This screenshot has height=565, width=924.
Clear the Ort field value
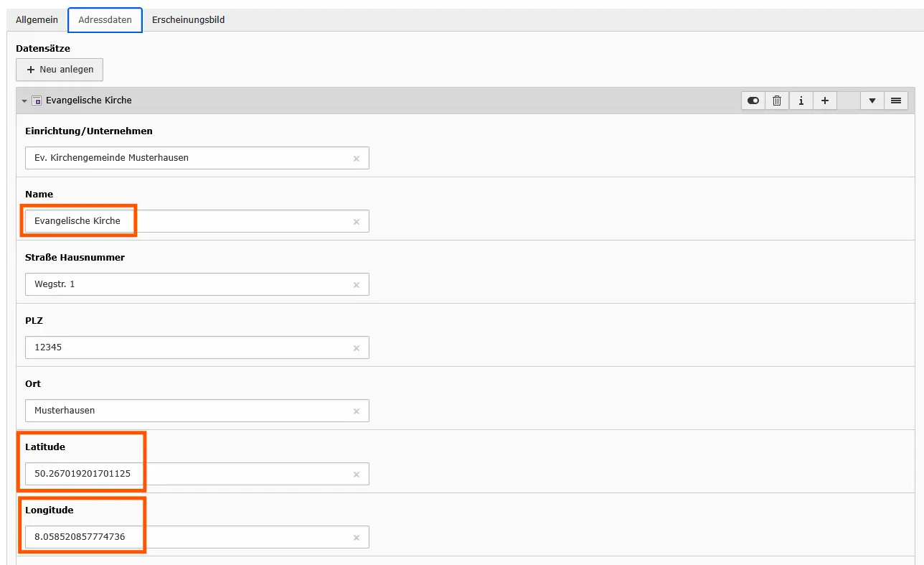(x=357, y=411)
